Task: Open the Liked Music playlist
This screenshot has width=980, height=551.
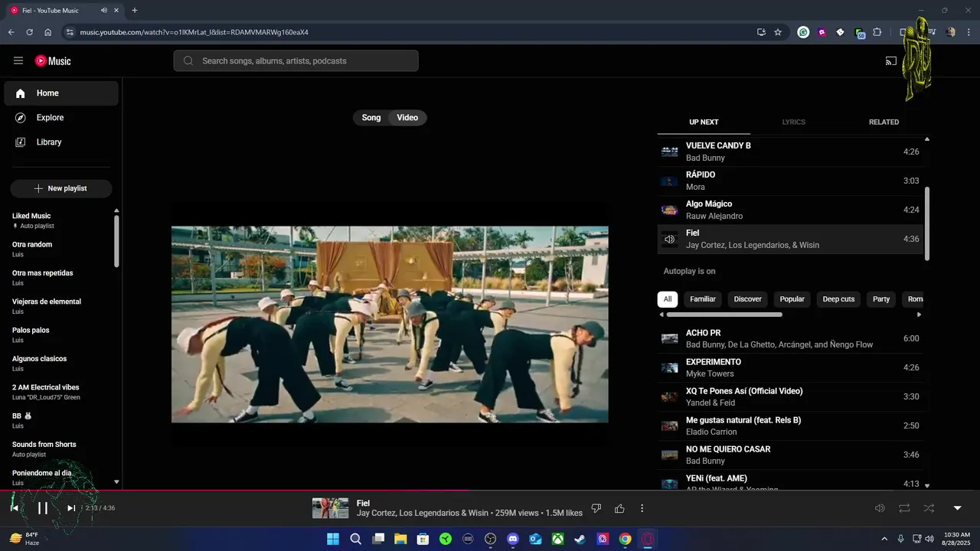Action: point(61,220)
